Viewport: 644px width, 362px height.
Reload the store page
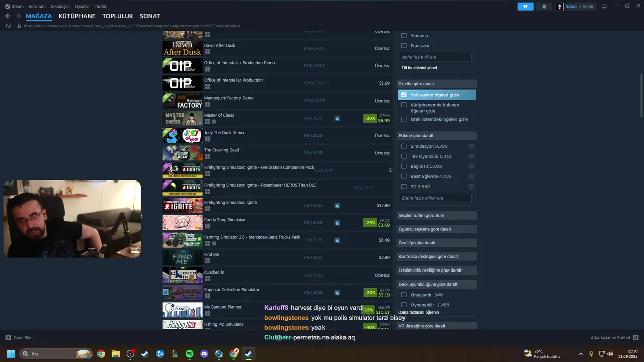8,26
